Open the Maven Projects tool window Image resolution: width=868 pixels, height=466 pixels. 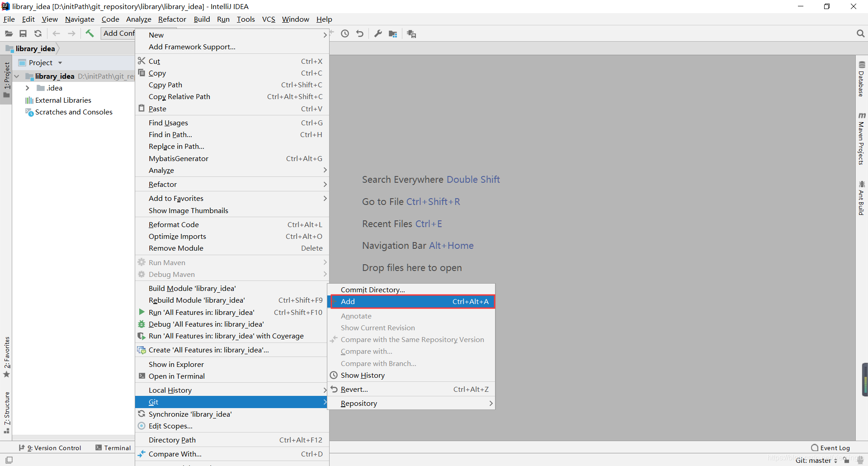click(862, 139)
